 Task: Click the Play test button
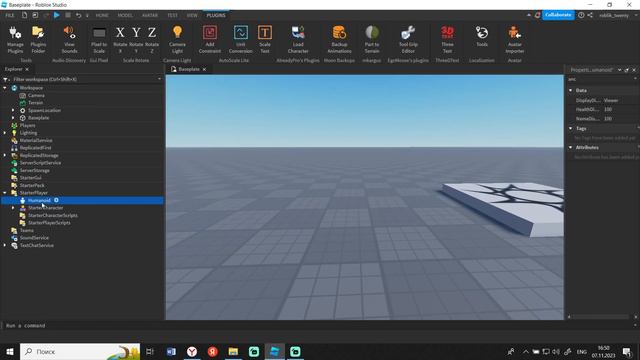[x=57, y=15]
